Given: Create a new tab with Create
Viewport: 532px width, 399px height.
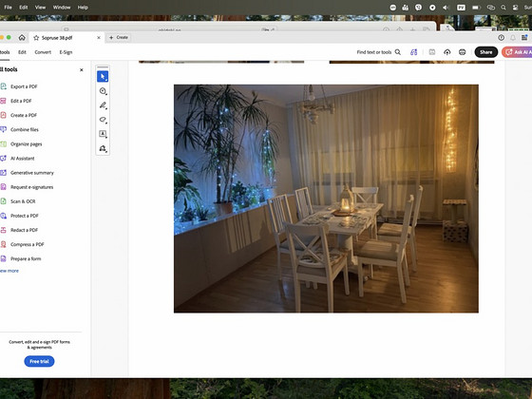Looking at the screenshot, I should 119,37.
